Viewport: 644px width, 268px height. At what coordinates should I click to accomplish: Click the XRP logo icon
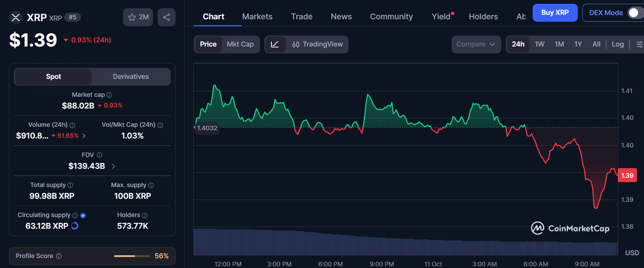pyautogui.click(x=16, y=17)
